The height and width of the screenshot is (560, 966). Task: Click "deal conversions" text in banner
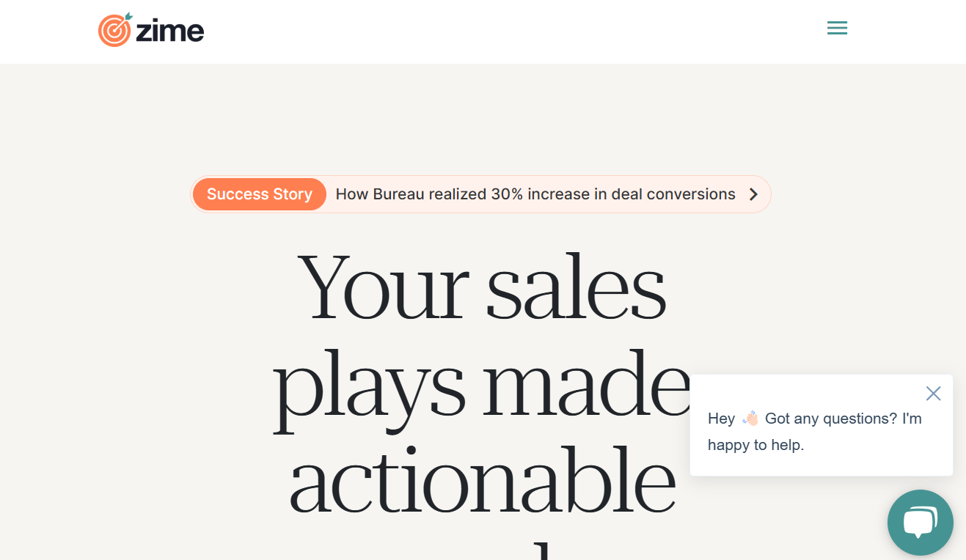pyautogui.click(x=673, y=194)
